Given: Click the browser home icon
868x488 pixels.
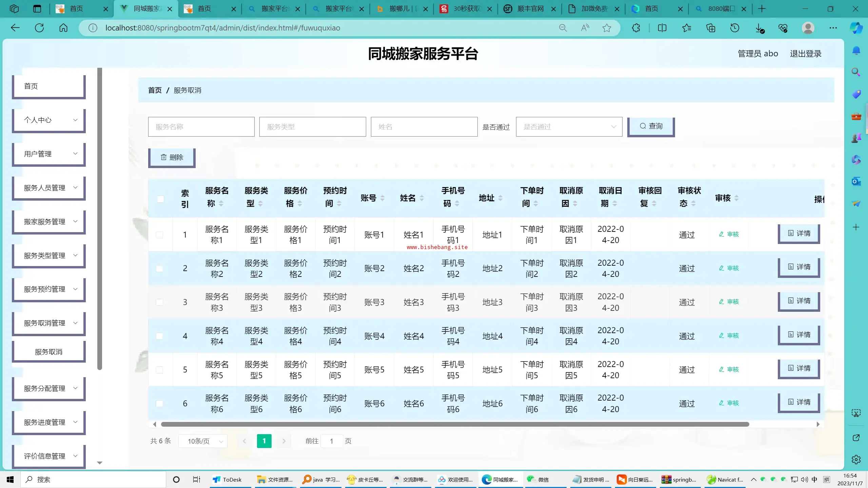Looking at the screenshot, I should click(x=63, y=28).
